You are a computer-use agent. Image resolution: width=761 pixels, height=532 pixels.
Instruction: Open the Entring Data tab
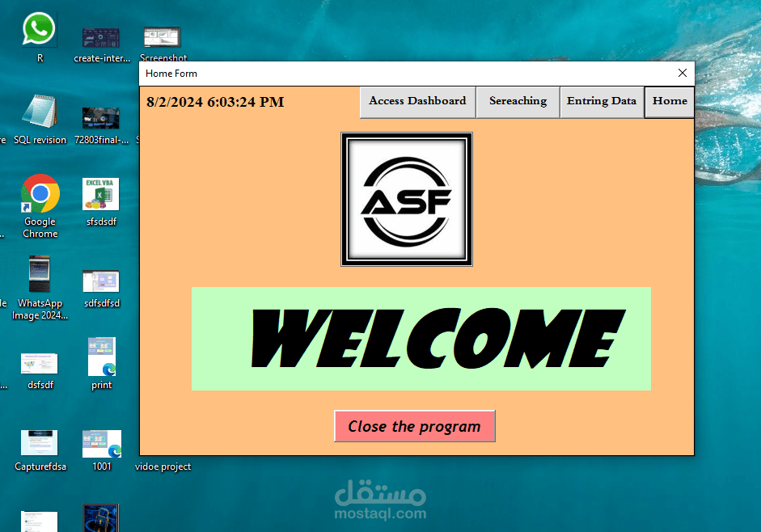(x=602, y=102)
